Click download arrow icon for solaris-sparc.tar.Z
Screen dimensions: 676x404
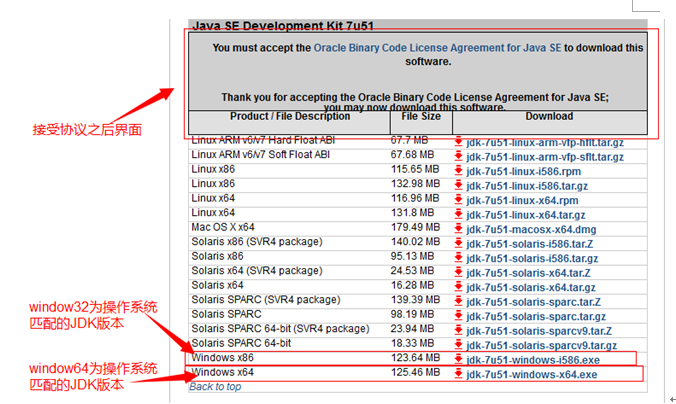458,301
